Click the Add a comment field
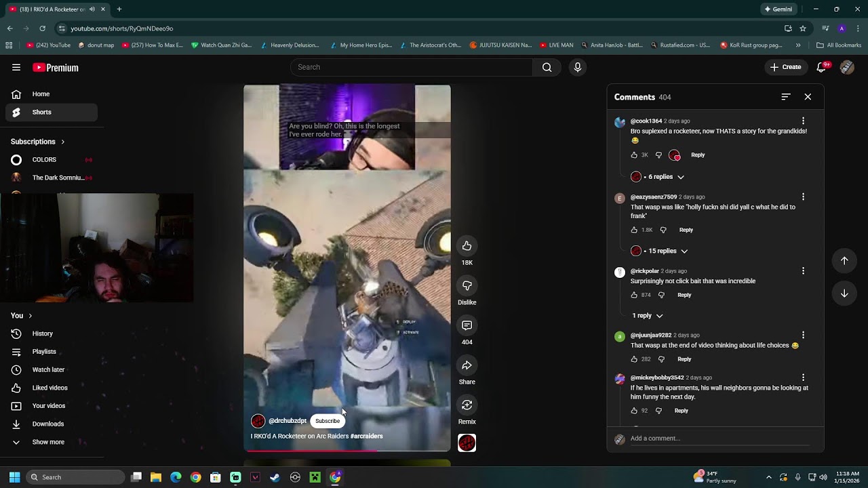This screenshot has height=488, width=868. [x=719, y=439]
